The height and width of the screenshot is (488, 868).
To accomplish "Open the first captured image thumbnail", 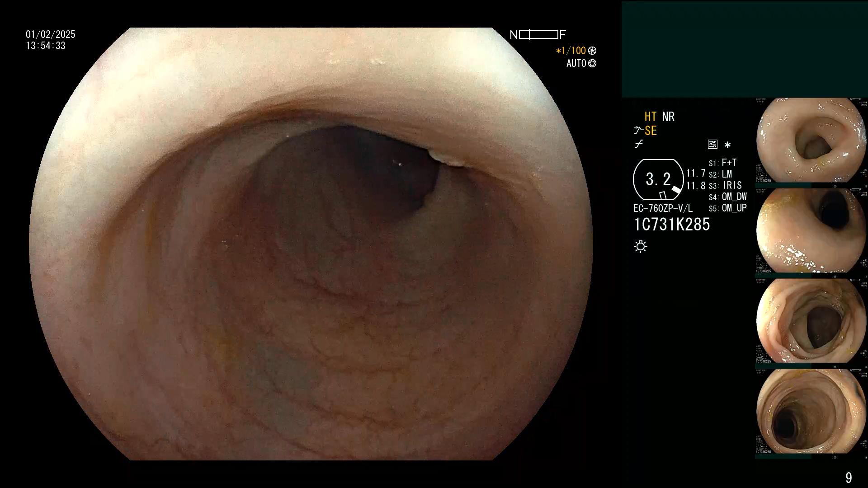I will click(811, 140).
